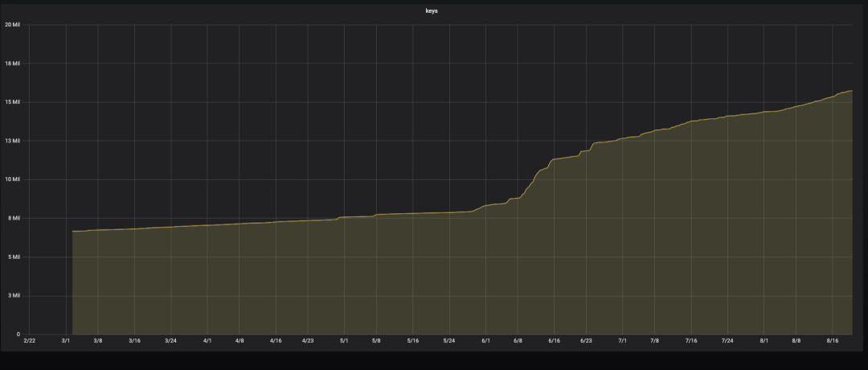Select the '13 Mil' y-axis label
Image resolution: width=868 pixels, height=370 pixels.
[x=12, y=142]
